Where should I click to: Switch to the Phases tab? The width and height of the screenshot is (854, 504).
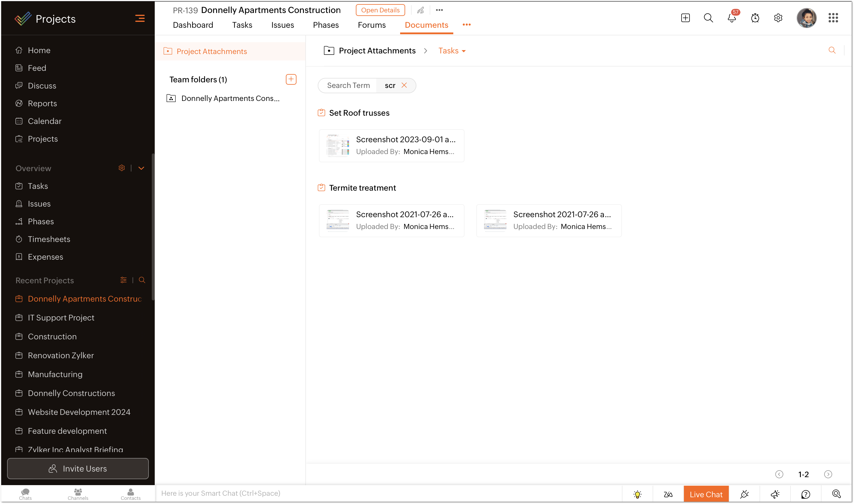click(325, 25)
